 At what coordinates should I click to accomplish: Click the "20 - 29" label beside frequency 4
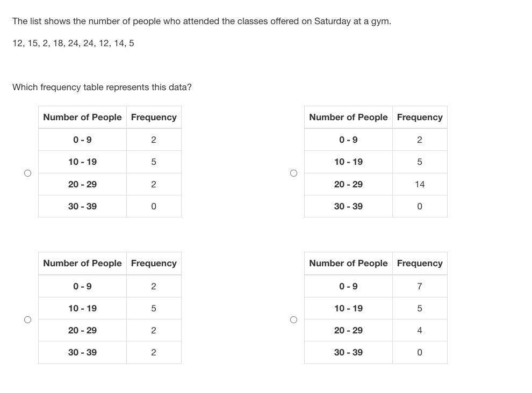pos(348,330)
